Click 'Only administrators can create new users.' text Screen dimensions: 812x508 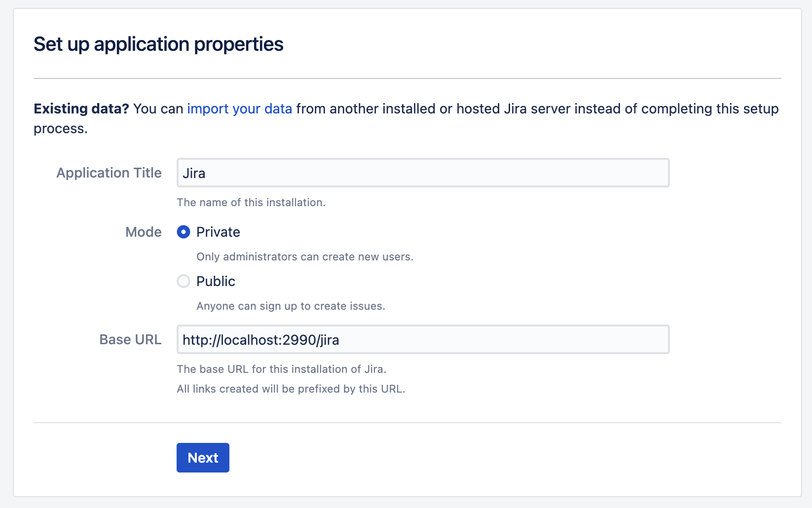pos(305,256)
